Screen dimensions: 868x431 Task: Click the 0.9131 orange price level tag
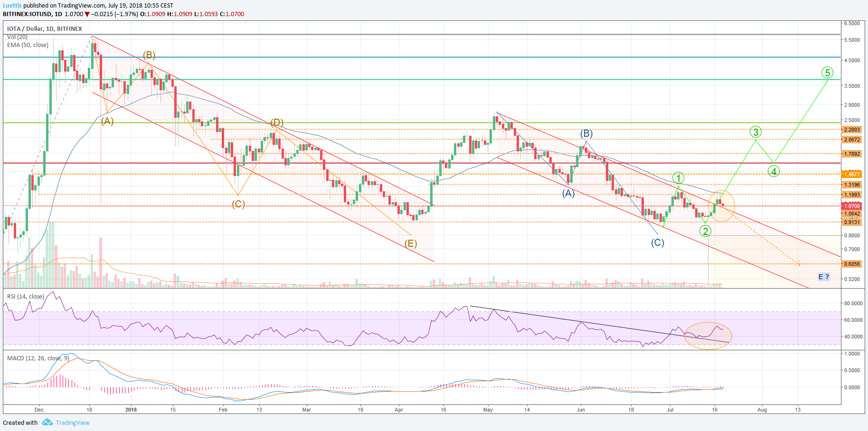point(852,222)
